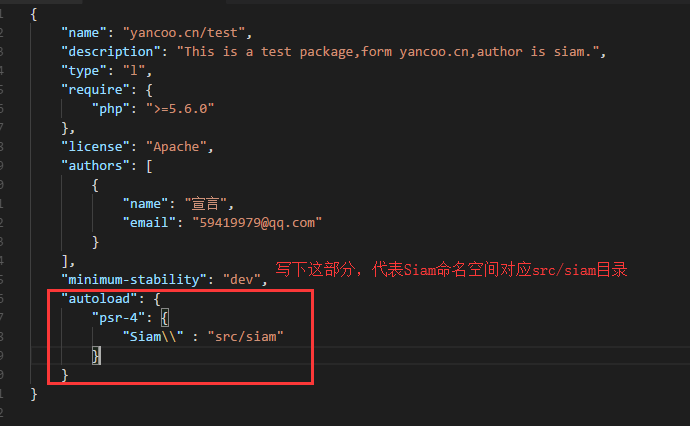
Task: Click the "autoload" key
Action: [x=99, y=299]
